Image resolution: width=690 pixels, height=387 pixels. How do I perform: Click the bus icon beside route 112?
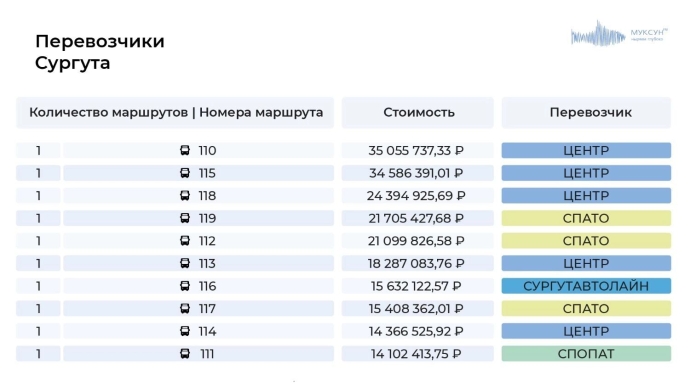[185, 241]
